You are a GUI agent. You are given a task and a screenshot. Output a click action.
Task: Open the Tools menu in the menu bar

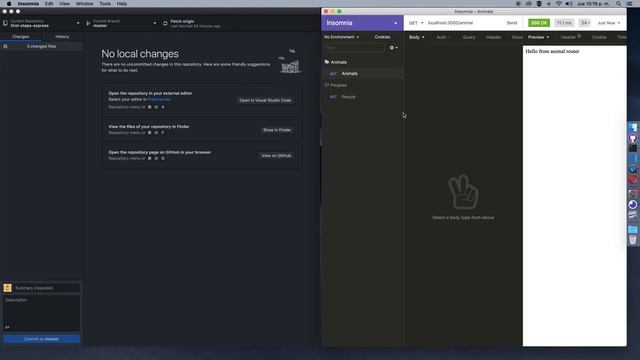[105, 4]
